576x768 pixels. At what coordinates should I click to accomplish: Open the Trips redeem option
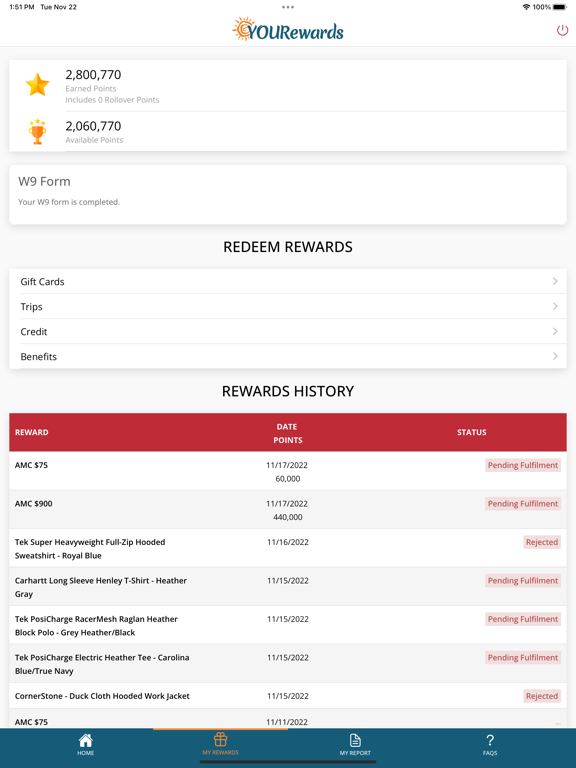click(288, 306)
